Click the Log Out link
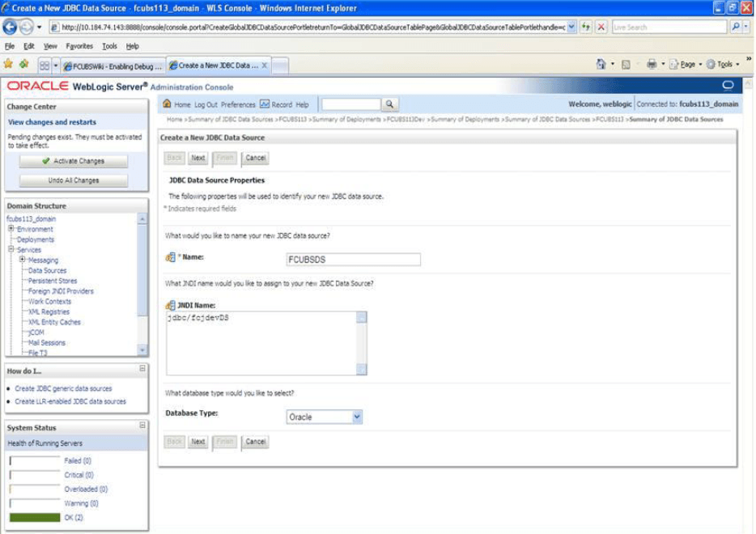This screenshot has height=534, width=756. pos(206,104)
